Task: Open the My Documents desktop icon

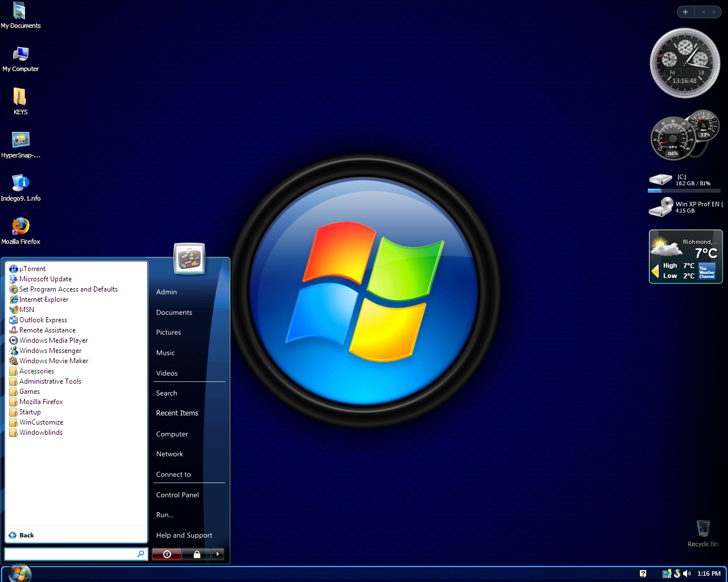Action: tap(20, 15)
